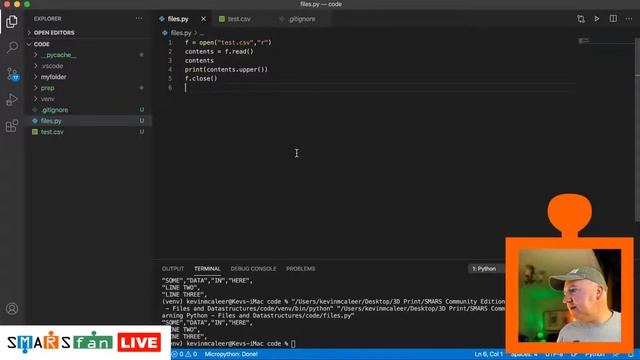Open editor more actions ellipsis
Viewport: 640px width, 360px height.
point(629,19)
